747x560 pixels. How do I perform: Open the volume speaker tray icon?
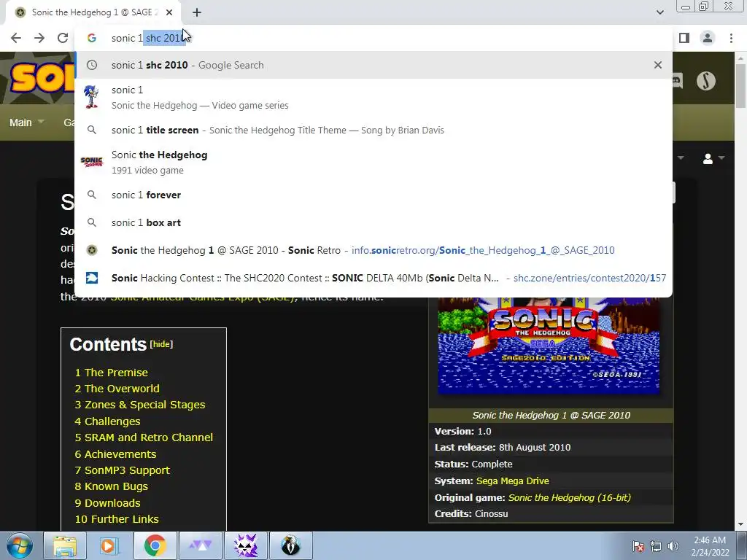(673, 546)
